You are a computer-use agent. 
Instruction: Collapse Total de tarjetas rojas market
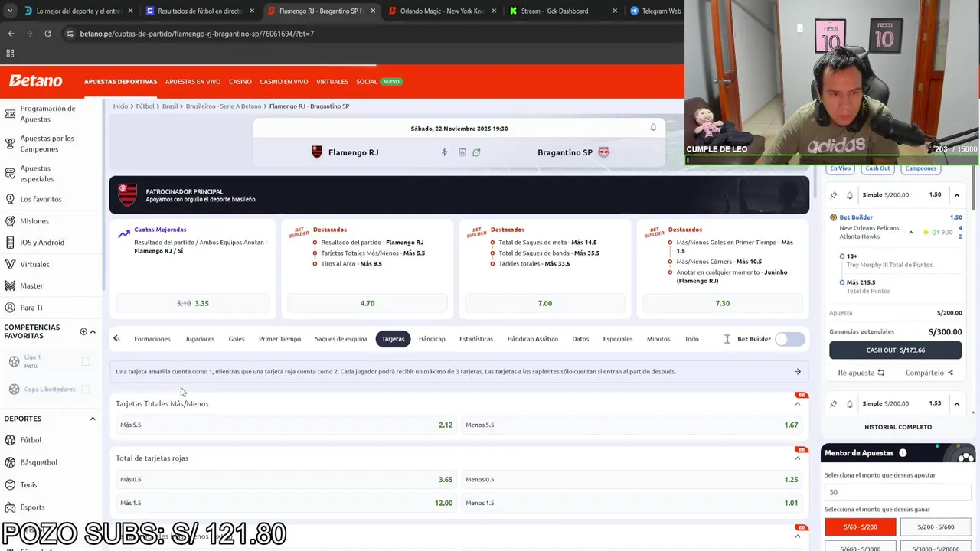pyautogui.click(x=798, y=458)
